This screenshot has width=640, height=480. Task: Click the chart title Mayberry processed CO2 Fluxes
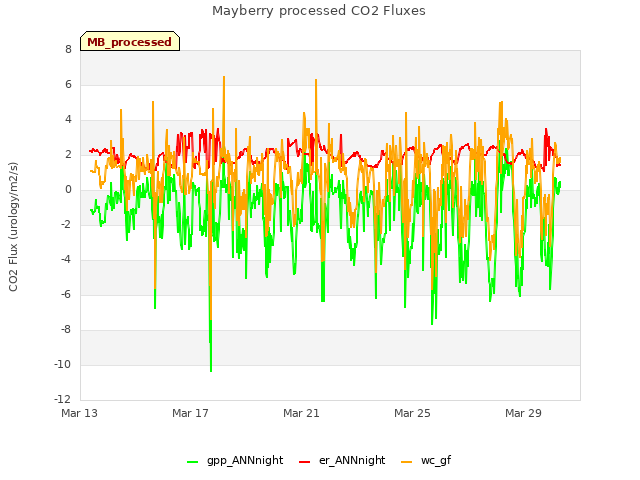pyautogui.click(x=319, y=11)
